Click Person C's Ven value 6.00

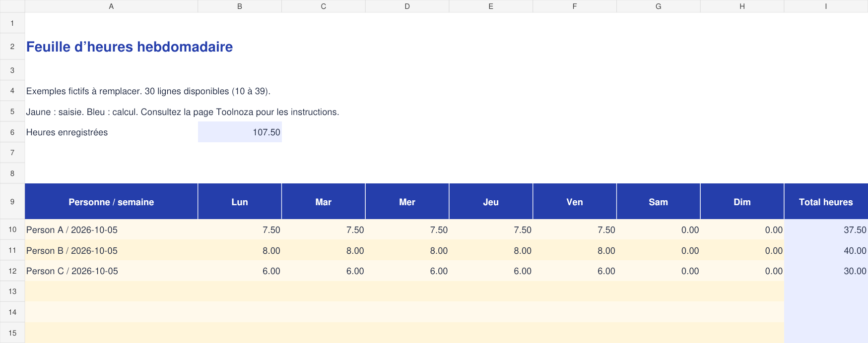pyautogui.click(x=575, y=271)
